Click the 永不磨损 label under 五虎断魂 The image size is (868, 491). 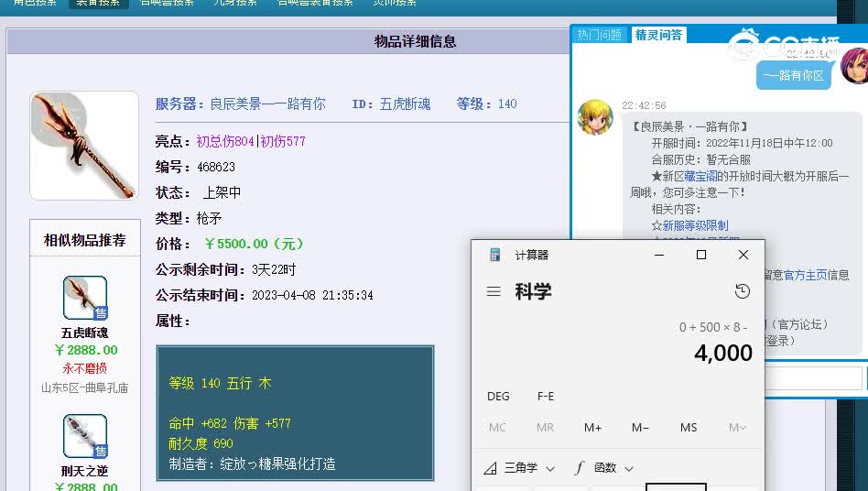85,368
